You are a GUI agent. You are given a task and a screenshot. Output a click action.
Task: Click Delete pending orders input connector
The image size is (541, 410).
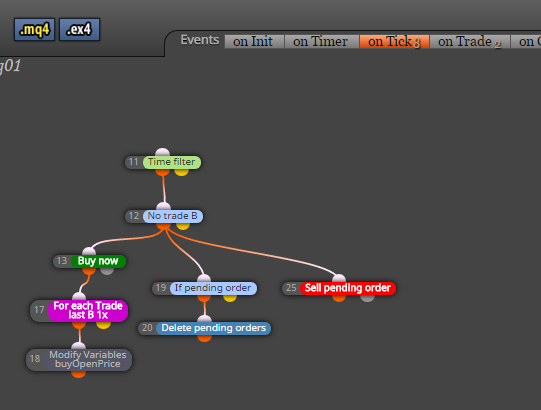(205, 318)
